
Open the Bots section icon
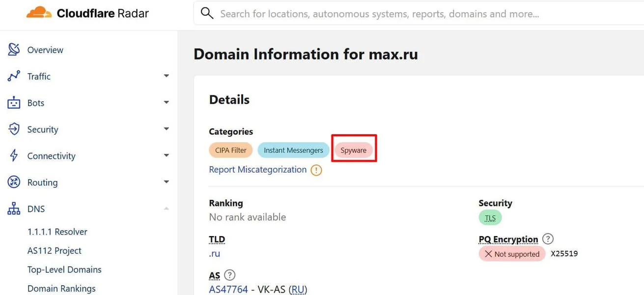13,102
